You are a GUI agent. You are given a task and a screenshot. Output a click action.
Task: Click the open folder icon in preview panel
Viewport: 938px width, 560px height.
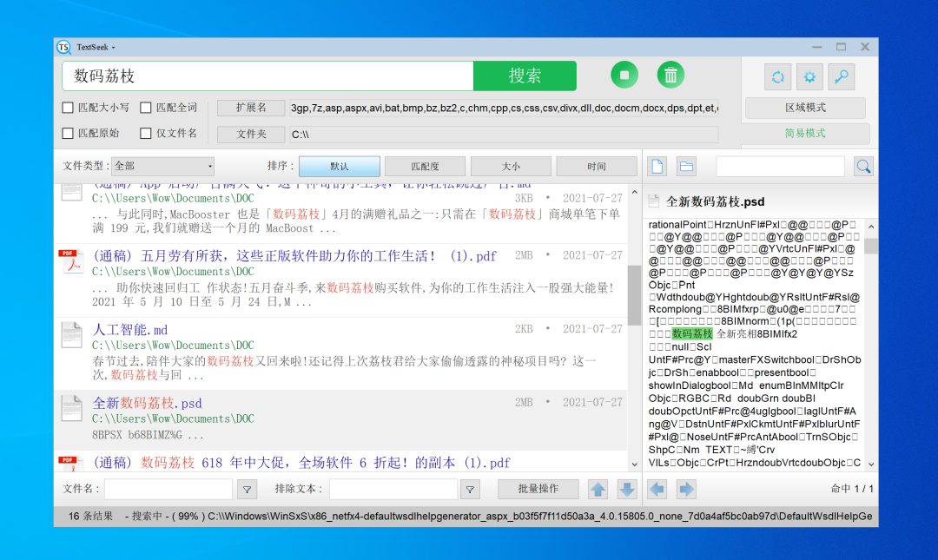(x=686, y=167)
